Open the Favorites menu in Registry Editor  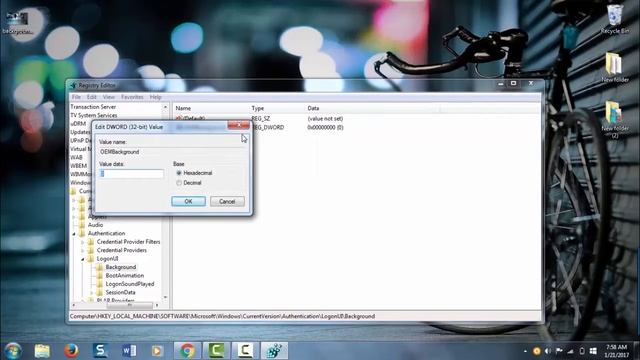click(x=132, y=97)
